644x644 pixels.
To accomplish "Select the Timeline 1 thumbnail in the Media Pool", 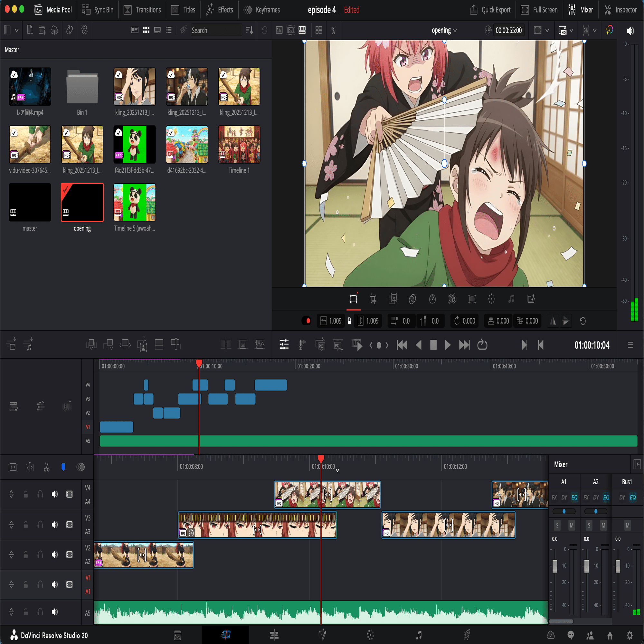I will pos(239,145).
